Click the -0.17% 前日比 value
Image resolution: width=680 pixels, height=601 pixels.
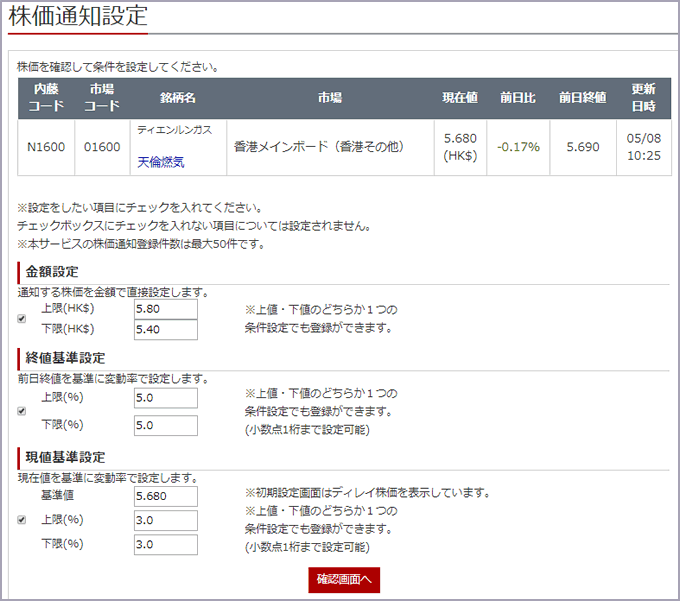click(518, 147)
